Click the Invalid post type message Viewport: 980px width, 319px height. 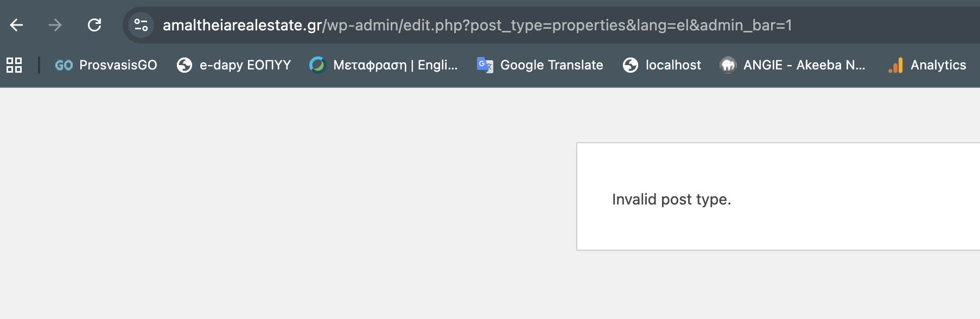tap(671, 200)
